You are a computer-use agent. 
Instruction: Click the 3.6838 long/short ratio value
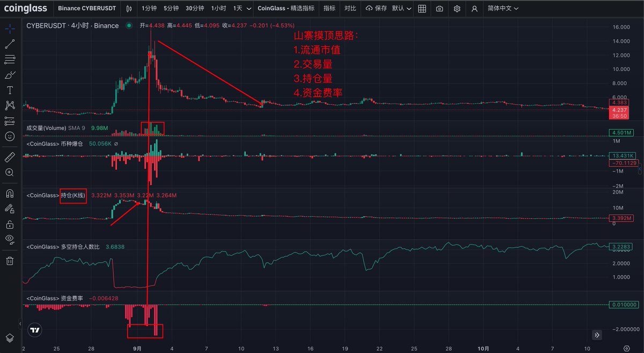click(115, 247)
